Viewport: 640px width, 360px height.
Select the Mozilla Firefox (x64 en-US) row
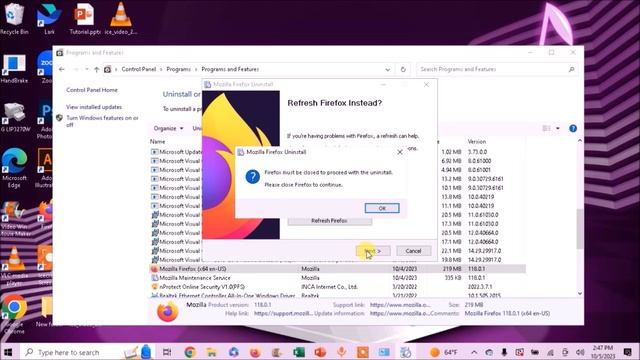click(x=338, y=269)
